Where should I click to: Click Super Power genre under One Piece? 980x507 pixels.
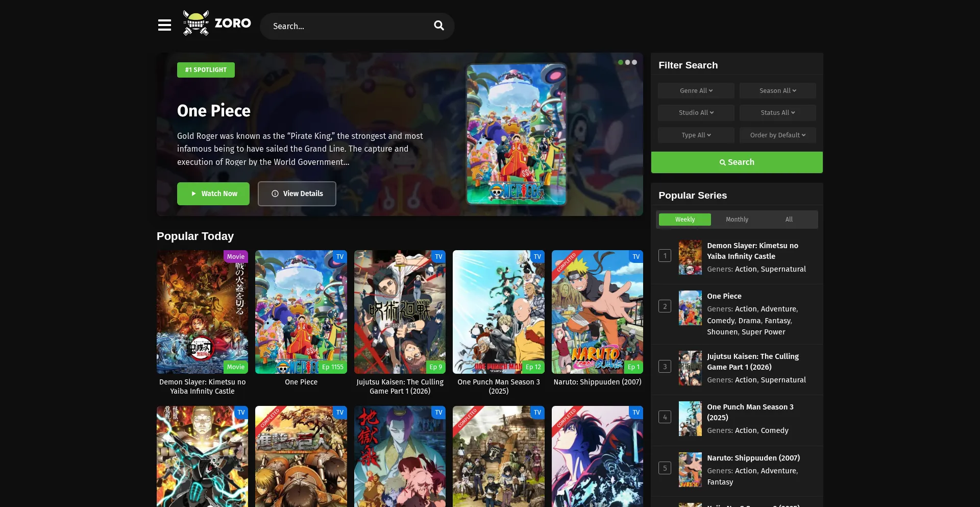pyautogui.click(x=764, y=332)
